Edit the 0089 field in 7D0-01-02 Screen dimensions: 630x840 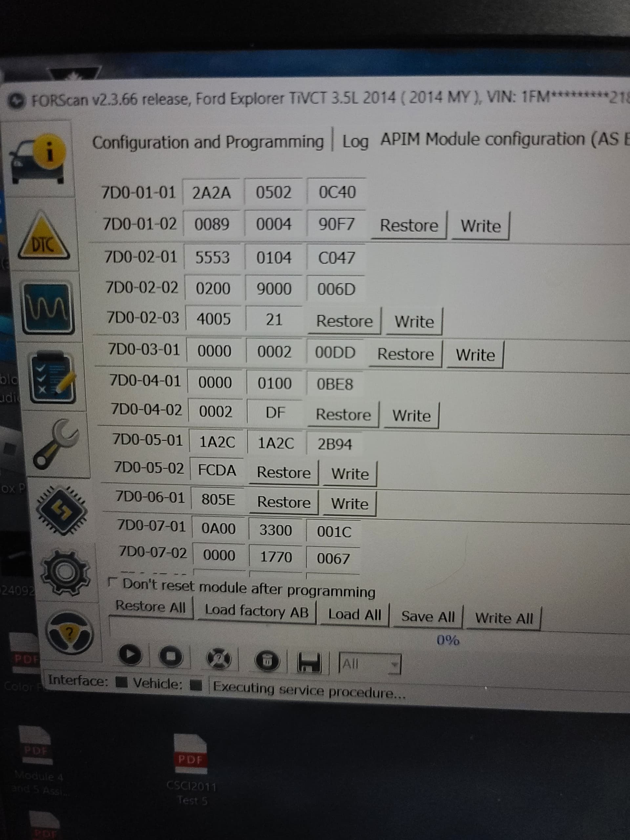tap(212, 224)
